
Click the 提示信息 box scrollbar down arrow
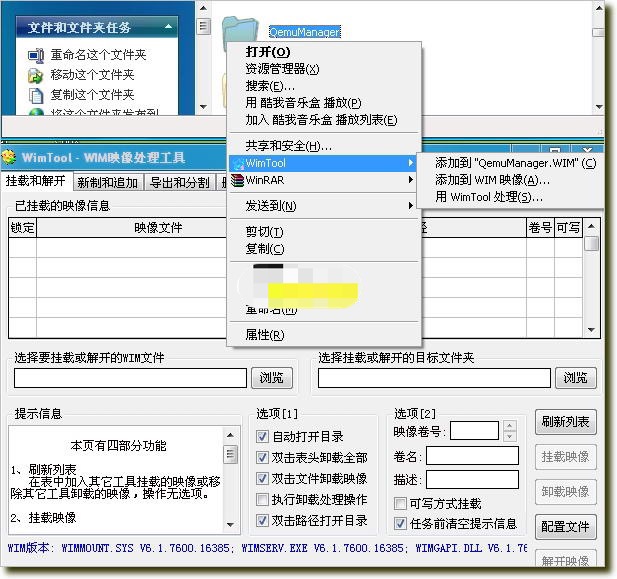click(x=231, y=525)
